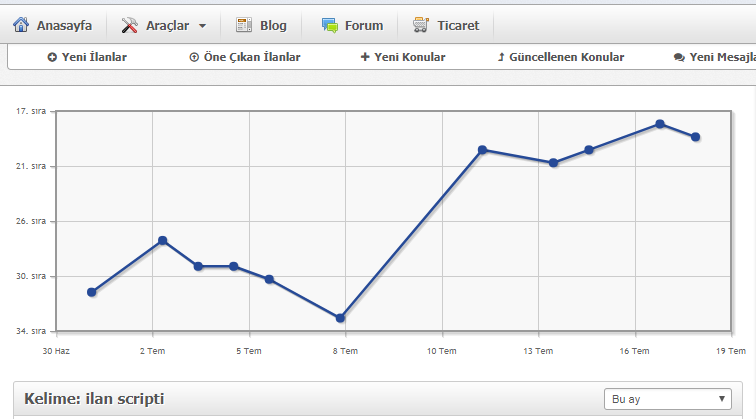Click the Araçlar wrench and screwdriver icon

click(130, 25)
